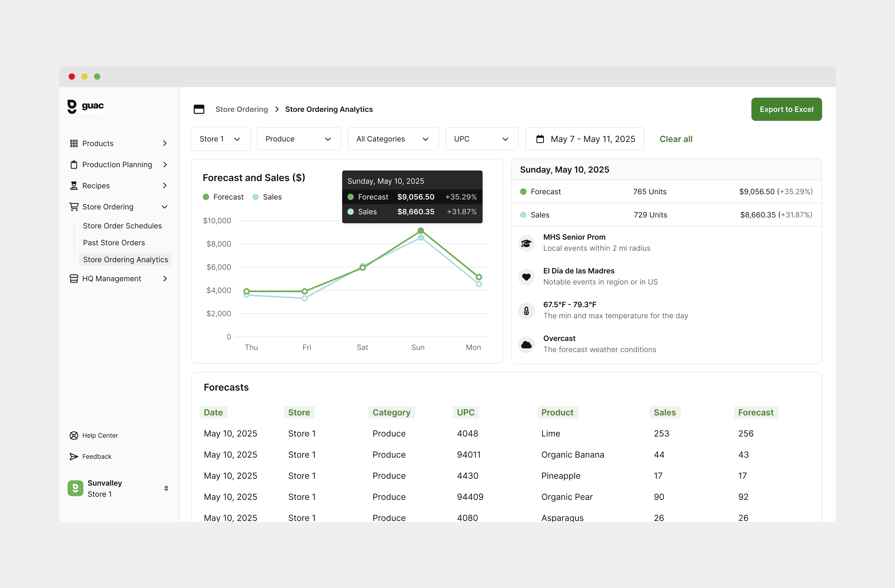Open the Store 1 dropdown filter
895x588 pixels.
click(220, 139)
